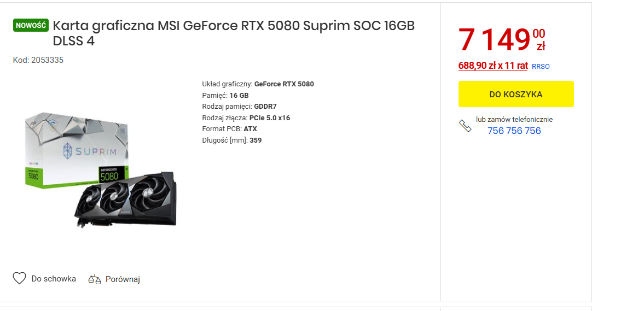Add the card to cart with DO KOSZYKA
The height and width of the screenshot is (311, 644).
(x=516, y=94)
